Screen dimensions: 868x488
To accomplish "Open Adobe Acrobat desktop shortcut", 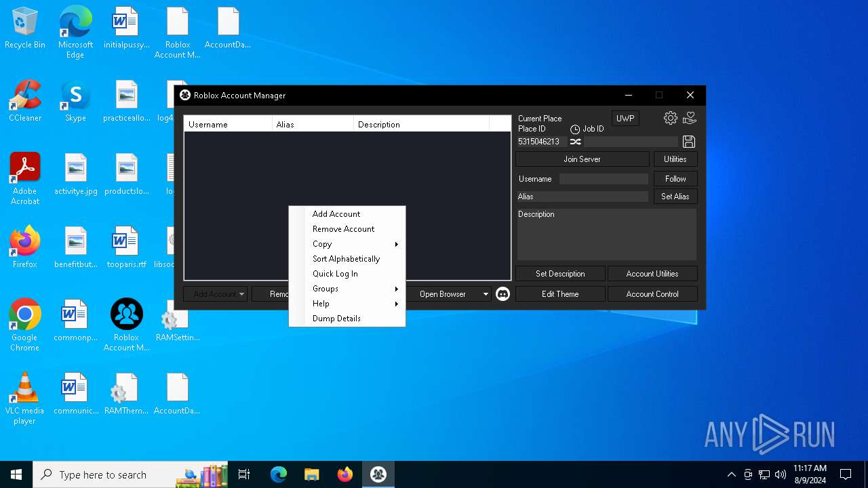I will [25, 179].
